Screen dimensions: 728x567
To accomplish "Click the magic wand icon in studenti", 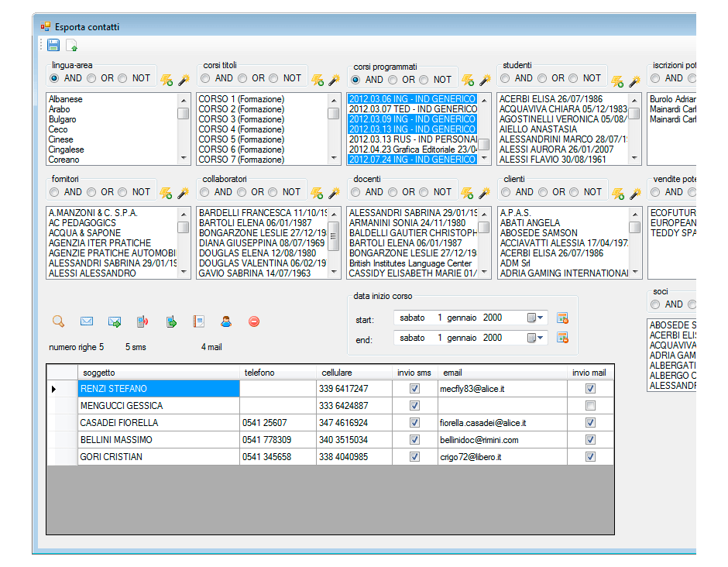I will (x=635, y=81).
